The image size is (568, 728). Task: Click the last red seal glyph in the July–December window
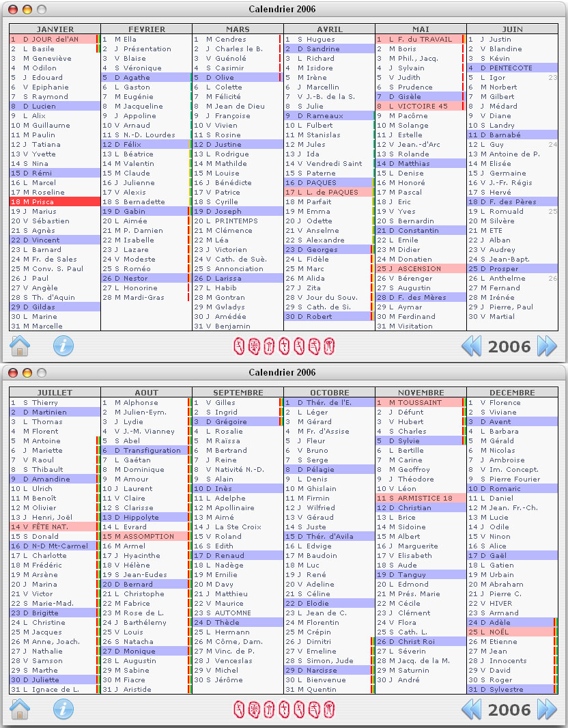coord(329,710)
